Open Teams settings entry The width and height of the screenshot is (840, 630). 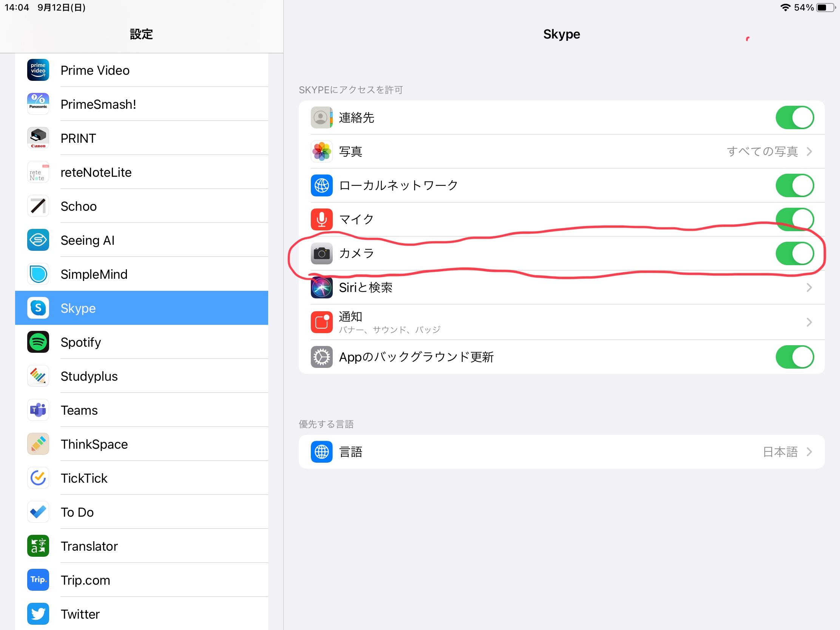(142, 410)
